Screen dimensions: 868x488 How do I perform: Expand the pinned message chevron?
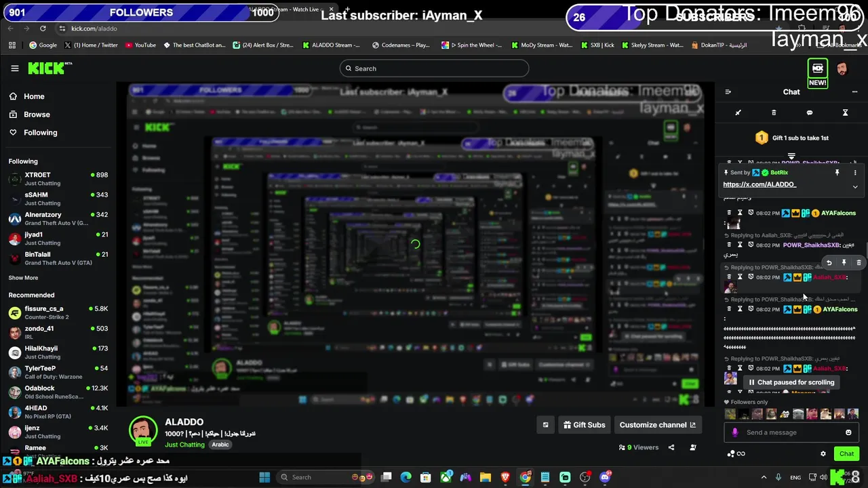pyautogui.click(x=855, y=186)
